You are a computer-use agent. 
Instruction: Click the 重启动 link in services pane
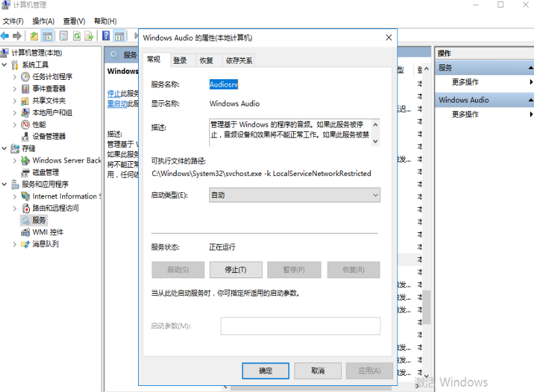(x=117, y=104)
